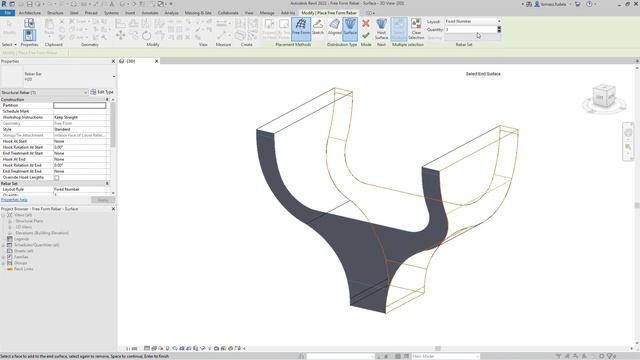Screen dimensions: 640x360
Task: Open Elevations (Building Elevation) in browser
Action: tap(42, 233)
